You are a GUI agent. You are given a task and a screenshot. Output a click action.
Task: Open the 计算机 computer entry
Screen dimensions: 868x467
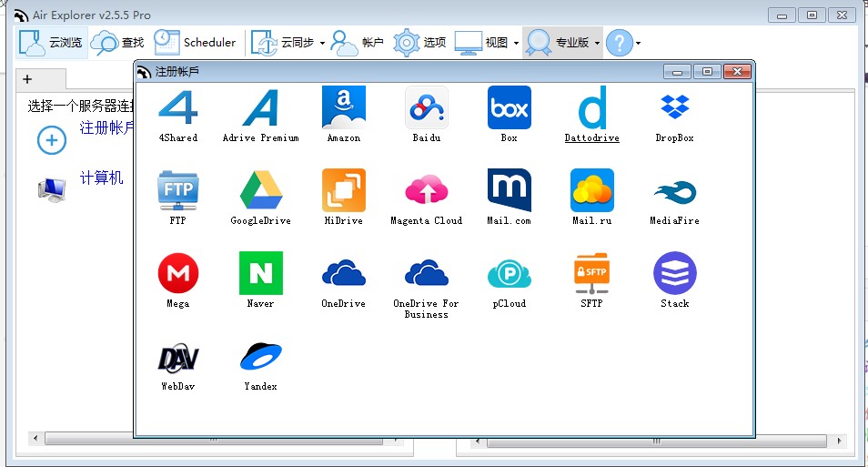pos(101,178)
